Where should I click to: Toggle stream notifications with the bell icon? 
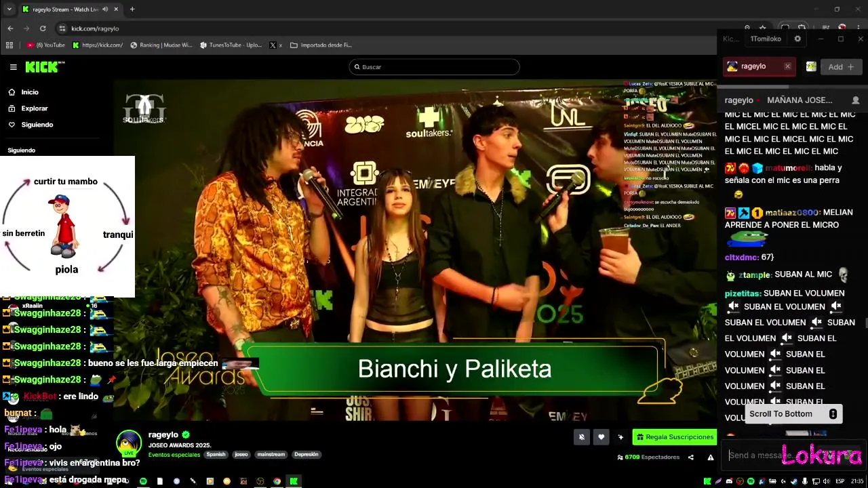coord(581,437)
